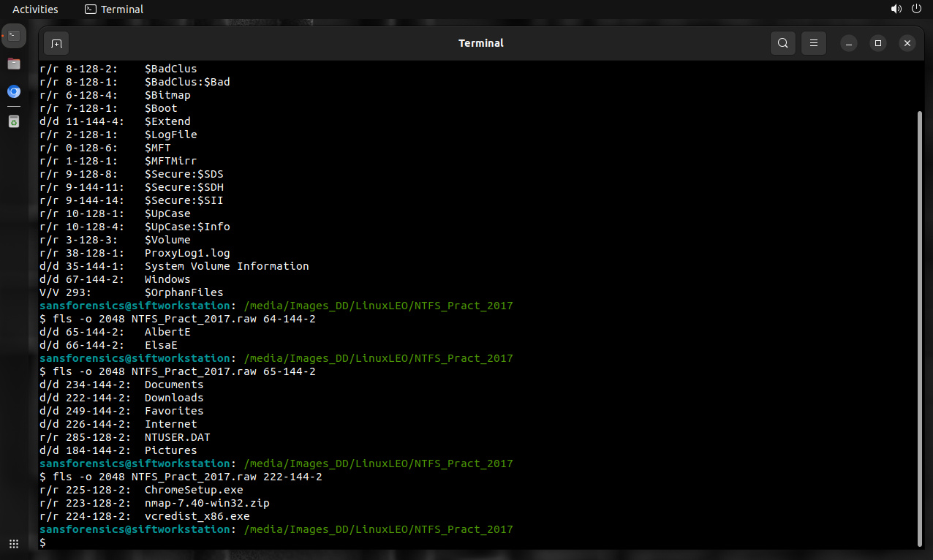Screen dimensions: 933x560
Task: Open a new terminal tab
Action: pyautogui.click(x=56, y=44)
